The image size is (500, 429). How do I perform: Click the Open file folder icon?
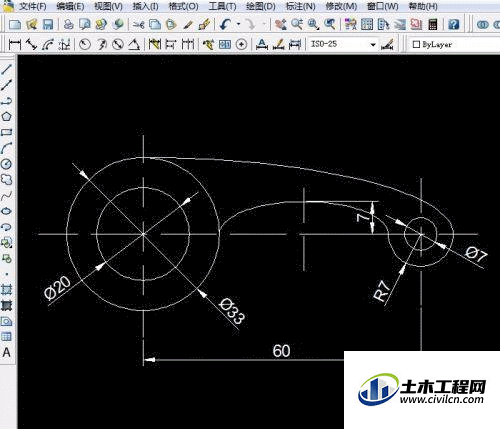click(x=31, y=24)
